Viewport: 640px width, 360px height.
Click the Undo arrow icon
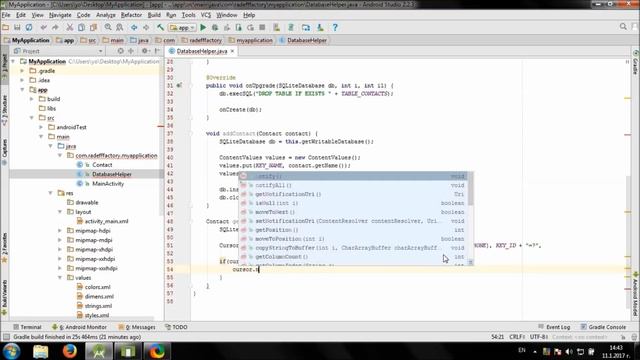pyautogui.click(x=43, y=27)
